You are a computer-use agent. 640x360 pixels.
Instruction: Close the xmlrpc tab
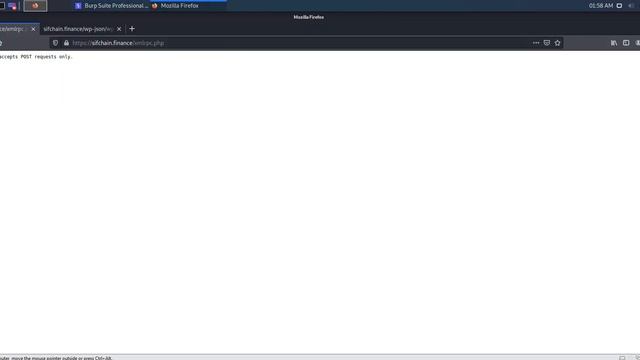point(33,29)
